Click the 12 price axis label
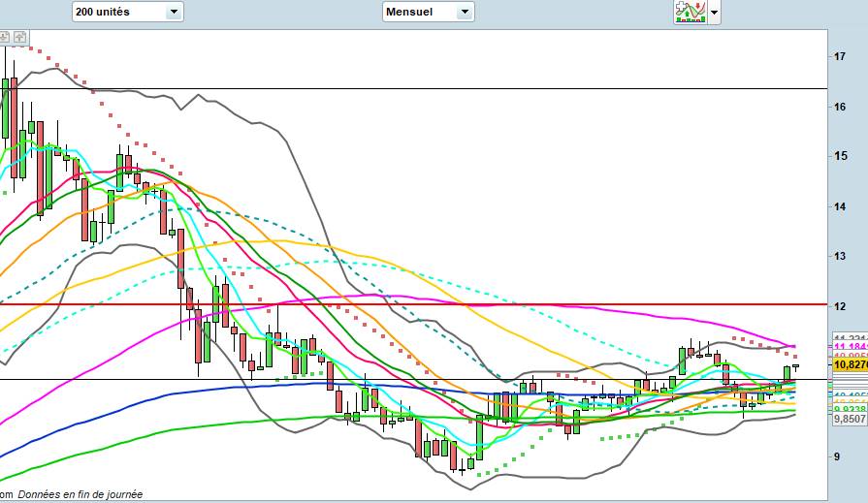 tap(840, 306)
